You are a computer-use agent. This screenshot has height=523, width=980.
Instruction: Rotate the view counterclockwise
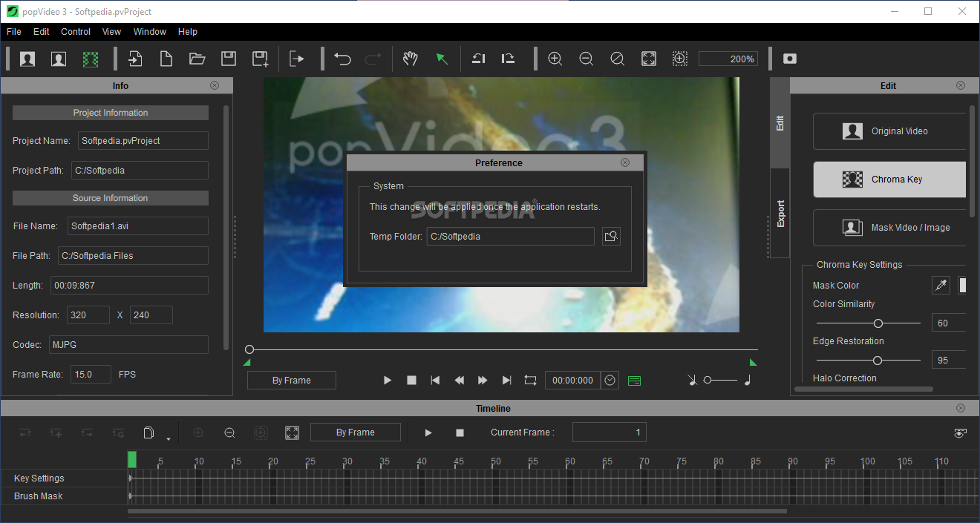tap(479, 59)
